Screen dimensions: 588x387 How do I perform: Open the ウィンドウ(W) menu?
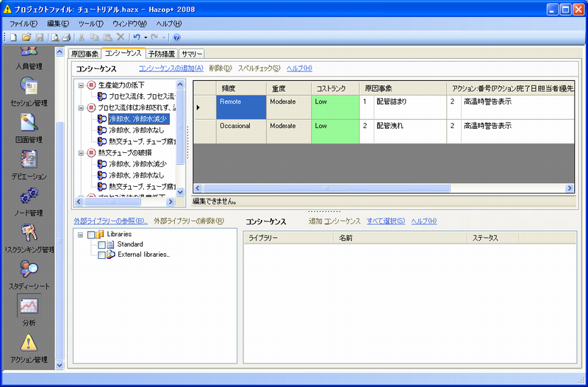[x=130, y=24]
